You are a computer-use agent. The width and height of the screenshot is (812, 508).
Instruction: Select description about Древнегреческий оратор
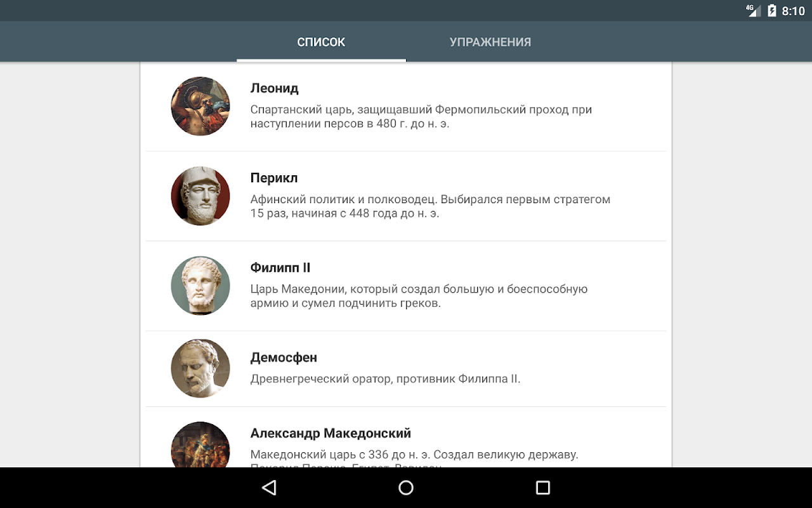(x=385, y=379)
